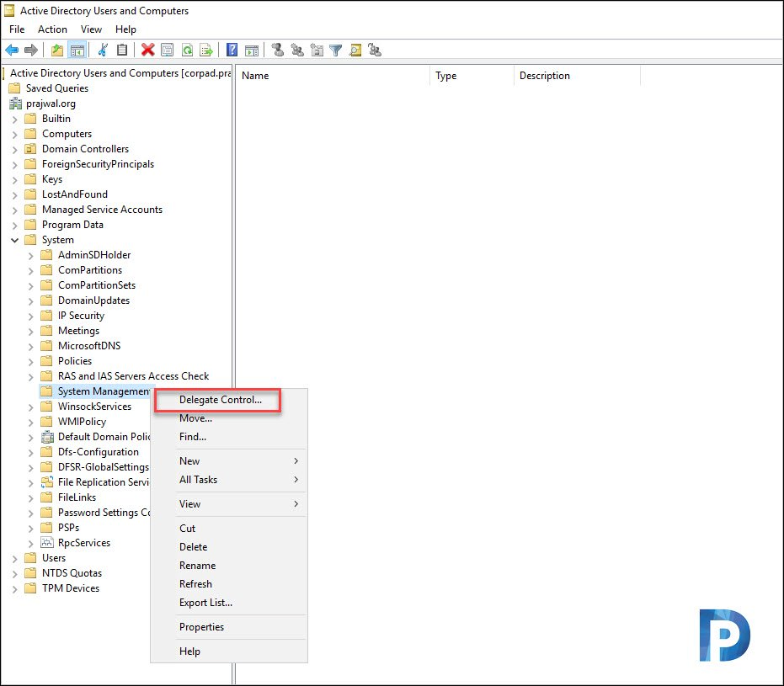Open the File menu

[x=17, y=29]
